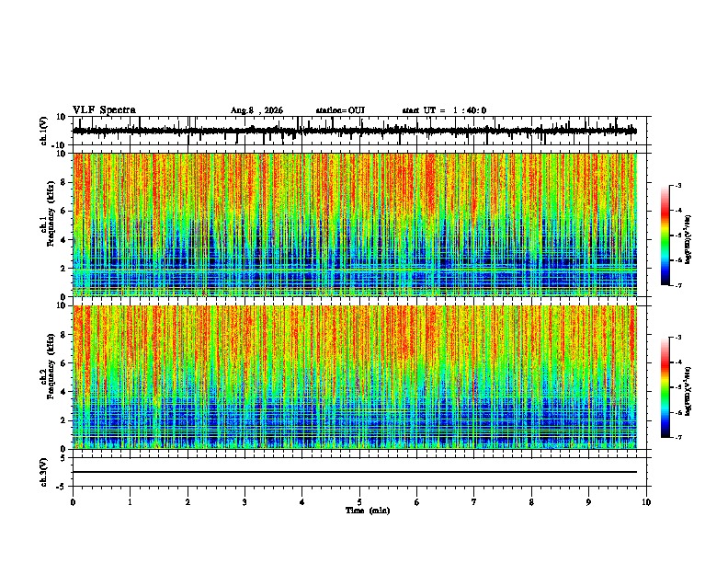The height and width of the screenshot is (563, 728).
Task: Click the "-7" label on the ch.1 colorbar
Action: tap(677, 285)
